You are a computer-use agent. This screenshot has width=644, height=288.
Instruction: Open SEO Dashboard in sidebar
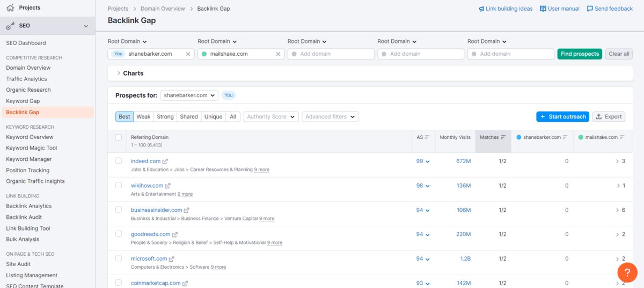tap(26, 43)
